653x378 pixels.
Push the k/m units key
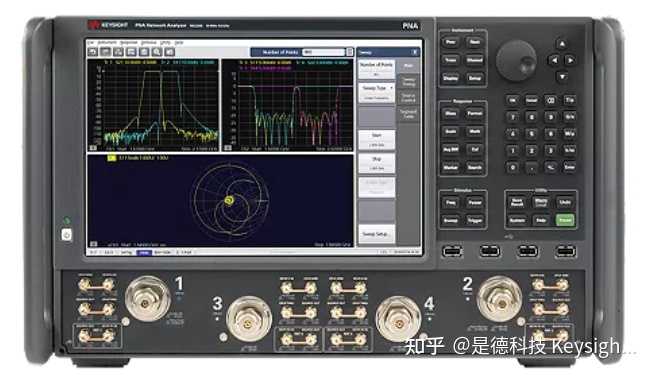[x=569, y=151]
